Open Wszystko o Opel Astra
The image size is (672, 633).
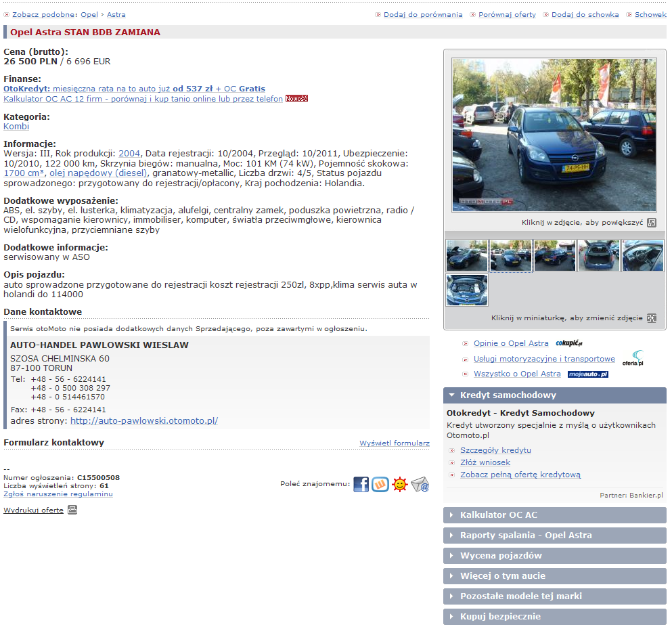pyautogui.click(x=517, y=374)
